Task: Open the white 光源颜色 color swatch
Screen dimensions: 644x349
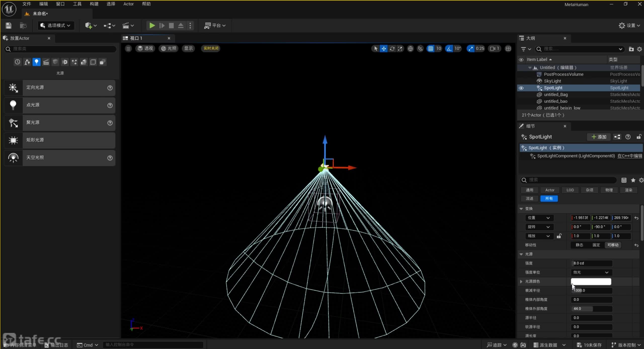Action: point(591,282)
